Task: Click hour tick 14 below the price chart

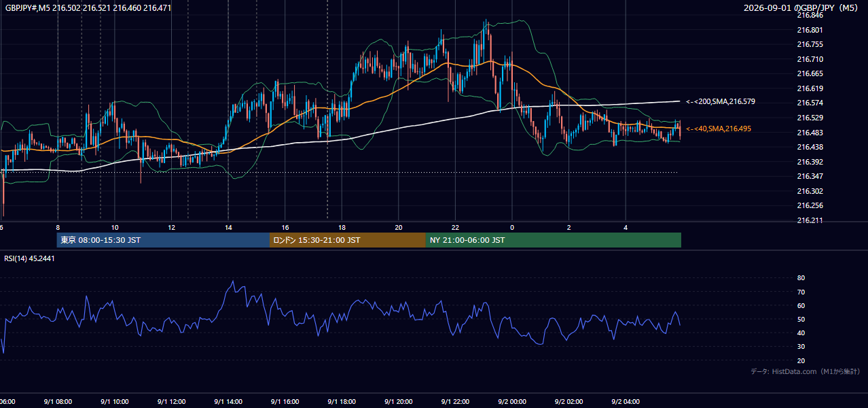Action: 228,228
